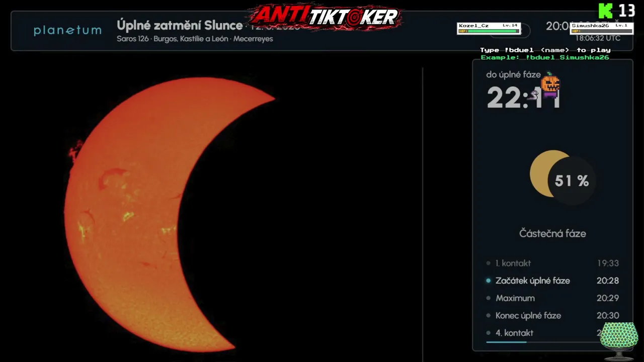Click the player name Kozel_Cz

tap(473, 26)
